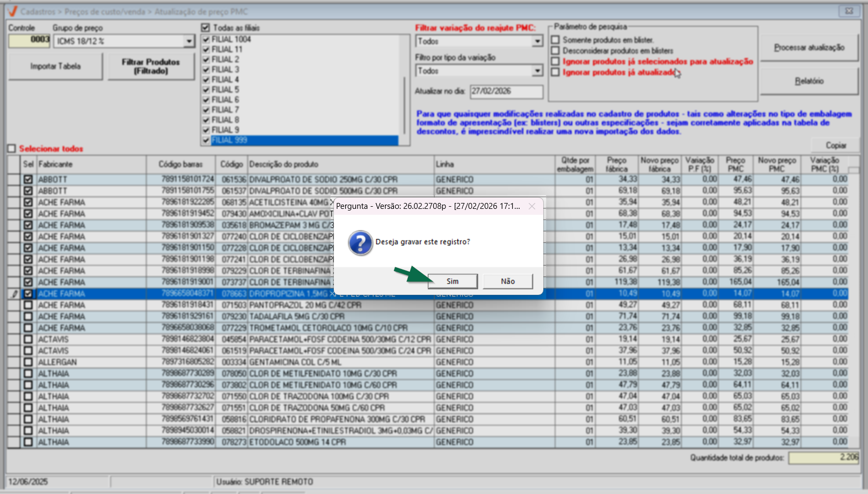Close the Pergunta dialog with X
The width and height of the screenshot is (868, 494).
pos(531,206)
